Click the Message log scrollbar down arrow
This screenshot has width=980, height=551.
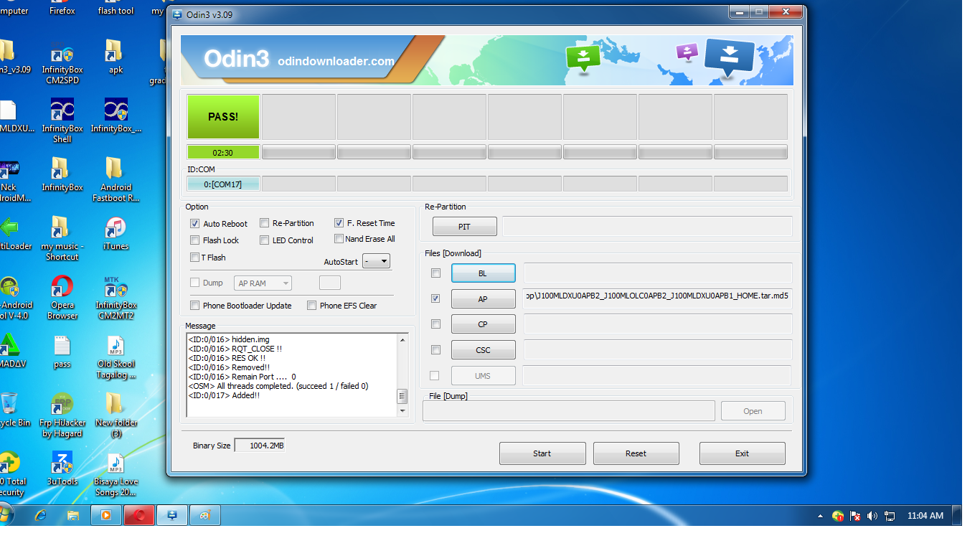402,411
